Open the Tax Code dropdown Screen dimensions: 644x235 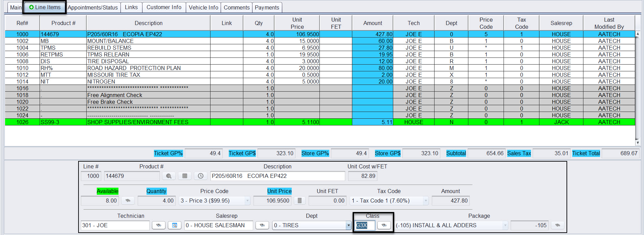pos(426,201)
